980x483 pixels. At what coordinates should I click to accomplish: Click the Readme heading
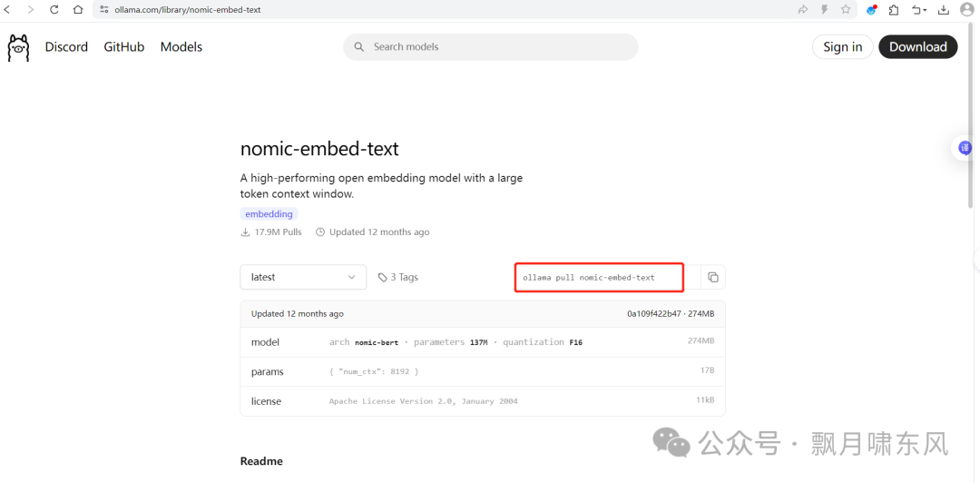coord(261,461)
